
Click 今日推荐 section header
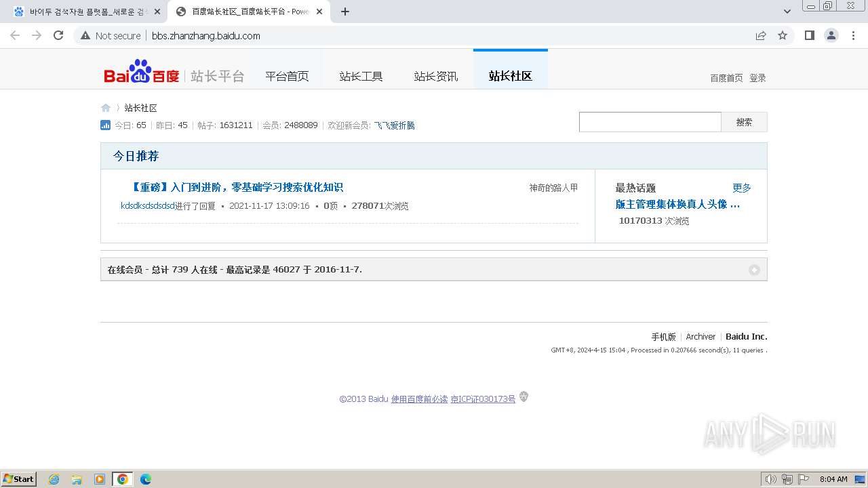pyautogui.click(x=136, y=156)
